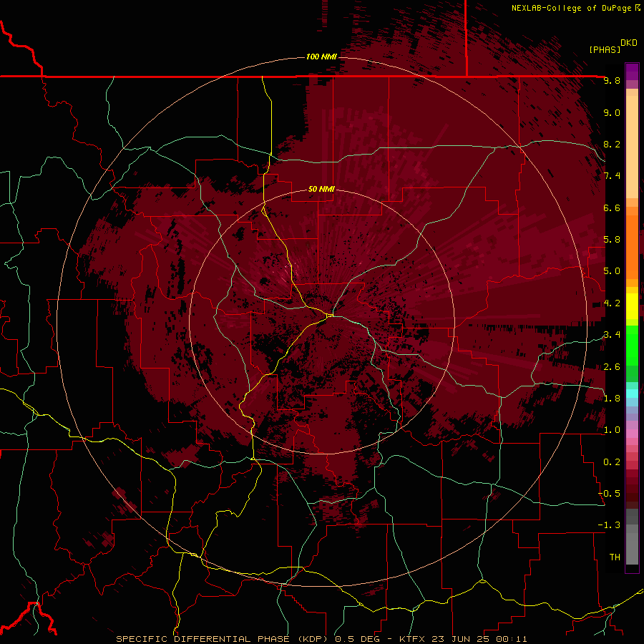Click the yellow segment of color bar
Viewport: 644px width, 644px height.
[632, 306]
